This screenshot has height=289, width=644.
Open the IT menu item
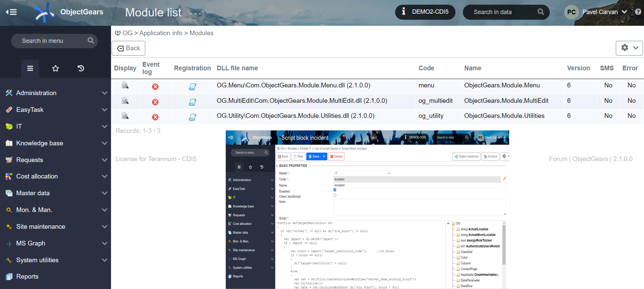[x=19, y=127]
